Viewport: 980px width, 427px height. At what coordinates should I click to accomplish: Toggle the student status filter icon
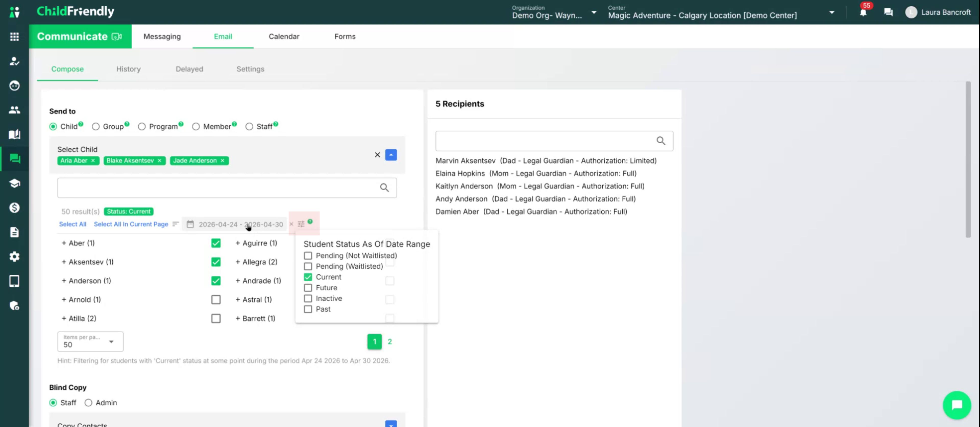pos(301,224)
